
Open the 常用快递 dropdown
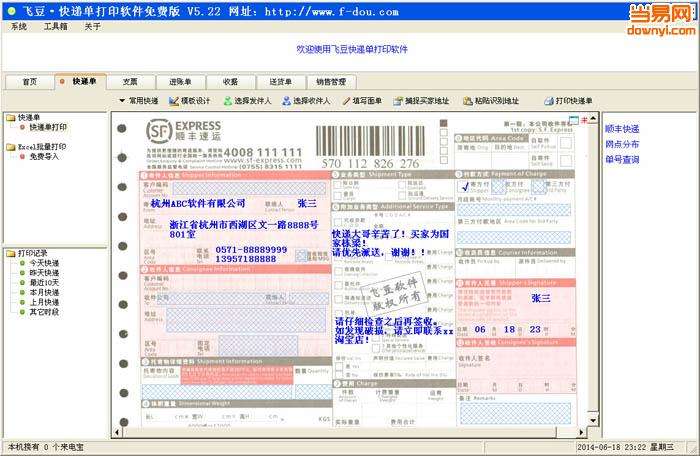click(139, 101)
